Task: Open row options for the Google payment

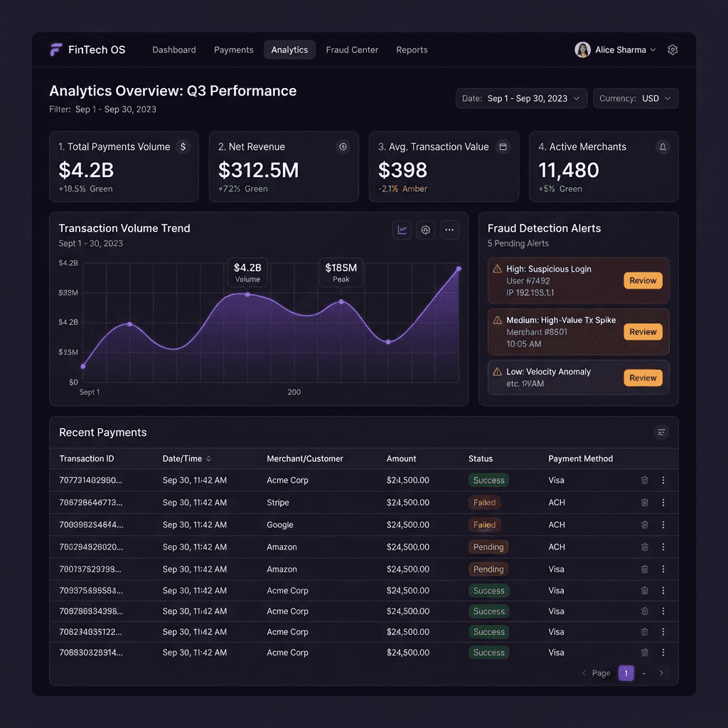Action: (x=663, y=525)
